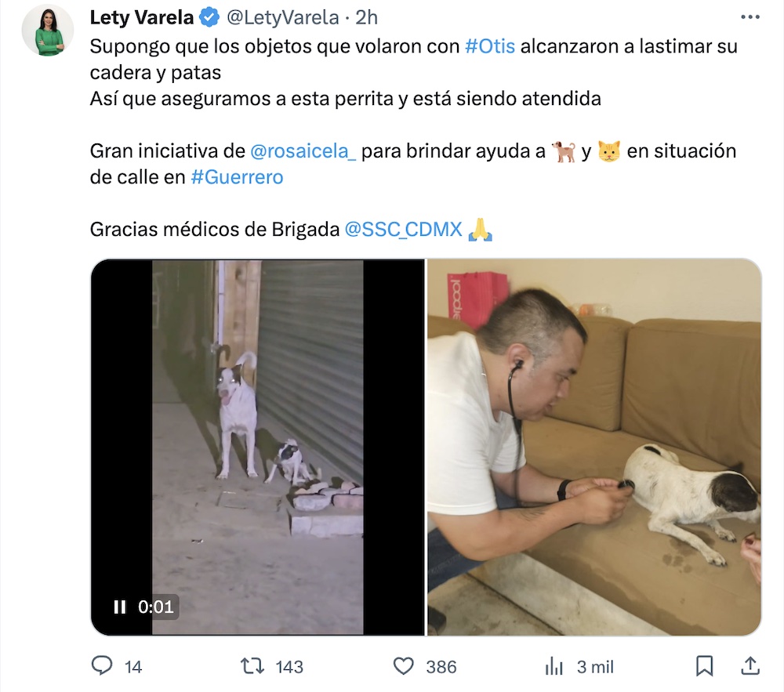The width and height of the screenshot is (784, 692).
Task: Go to the @SSC_CDMX profile mention
Action: 404,230
